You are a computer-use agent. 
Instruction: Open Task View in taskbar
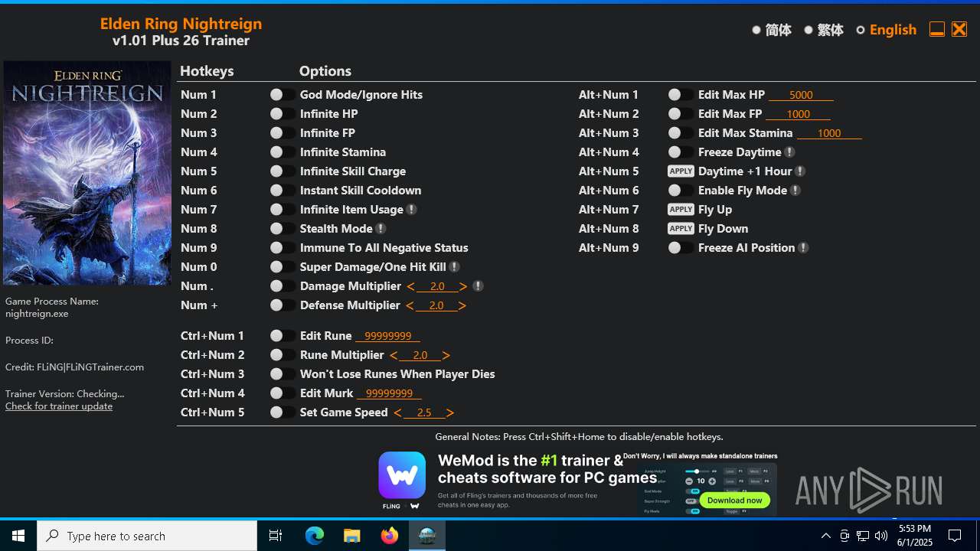[276, 536]
